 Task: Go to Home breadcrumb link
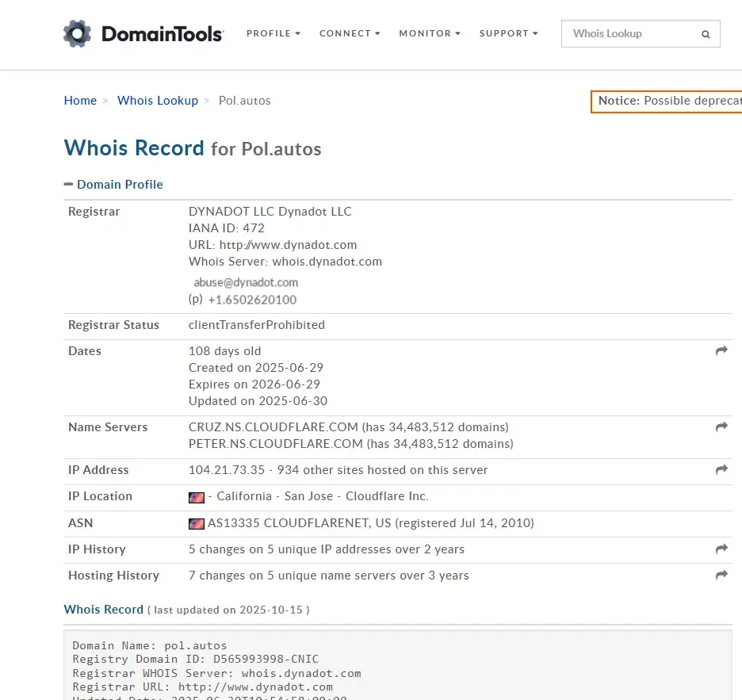pos(80,101)
